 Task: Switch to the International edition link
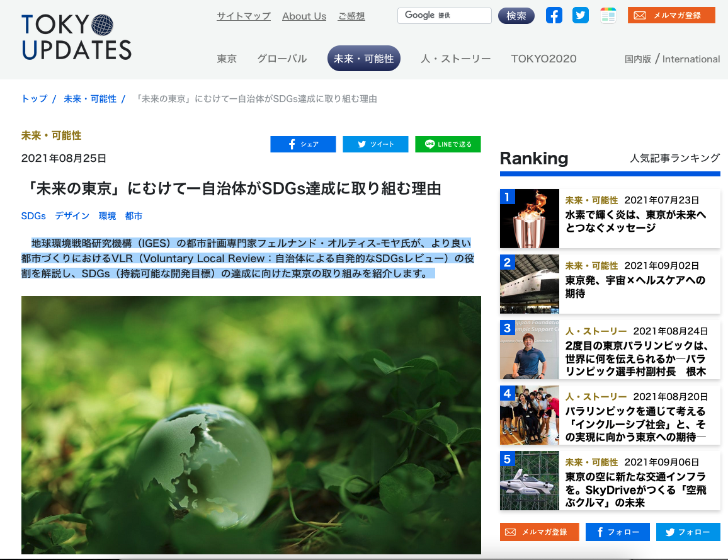pyautogui.click(x=691, y=59)
